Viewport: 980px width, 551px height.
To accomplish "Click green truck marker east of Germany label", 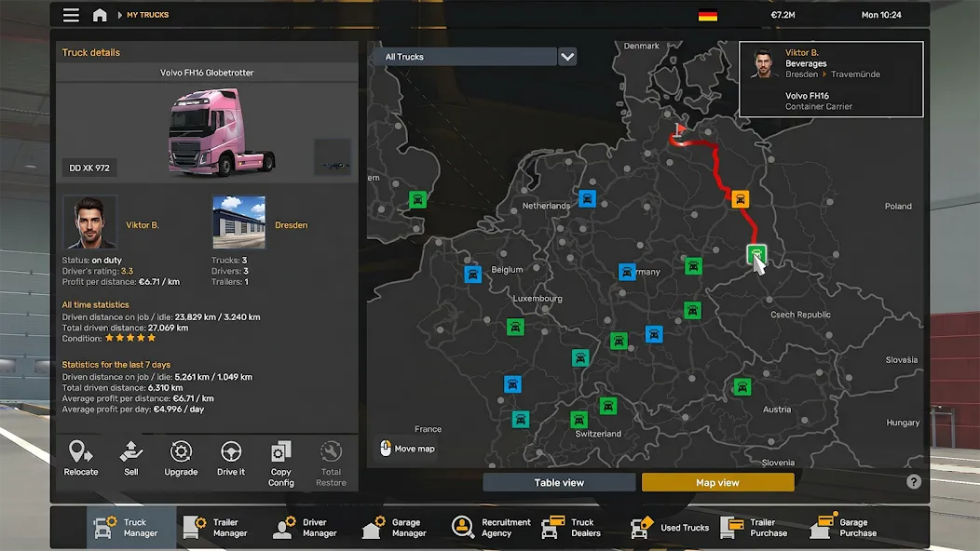I will [693, 266].
